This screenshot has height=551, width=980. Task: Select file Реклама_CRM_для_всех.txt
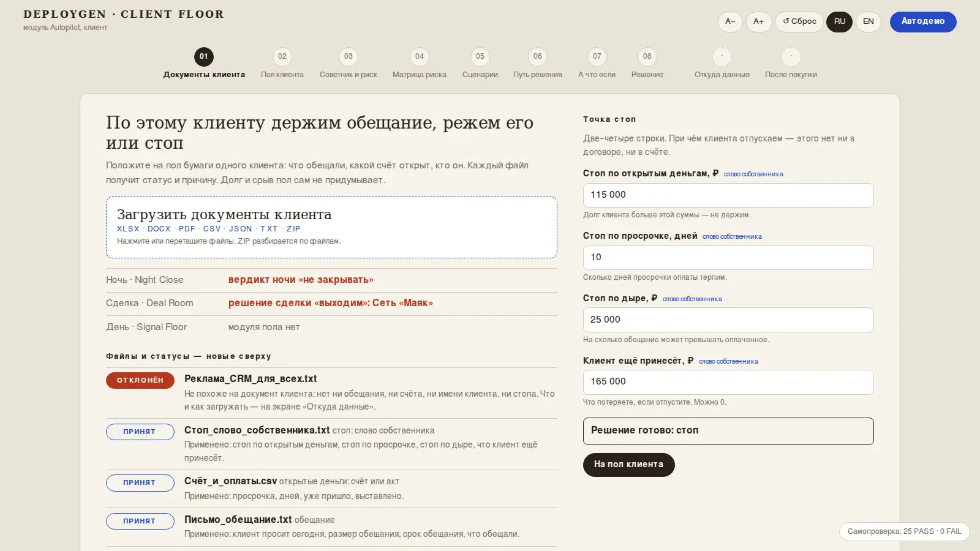tap(251, 379)
